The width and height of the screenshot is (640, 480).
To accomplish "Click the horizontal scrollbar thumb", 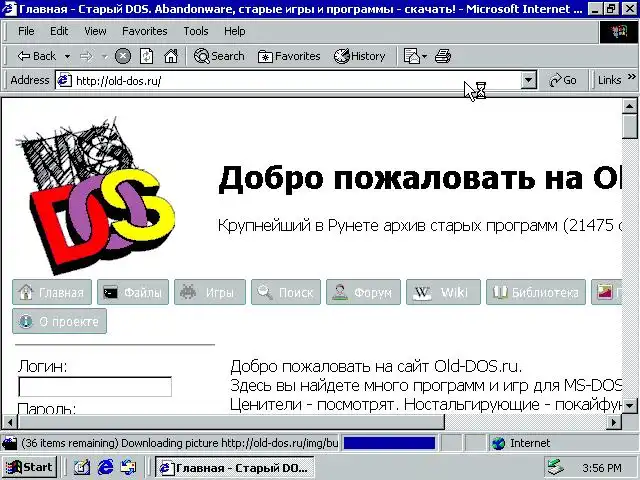I will (x=231, y=422).
